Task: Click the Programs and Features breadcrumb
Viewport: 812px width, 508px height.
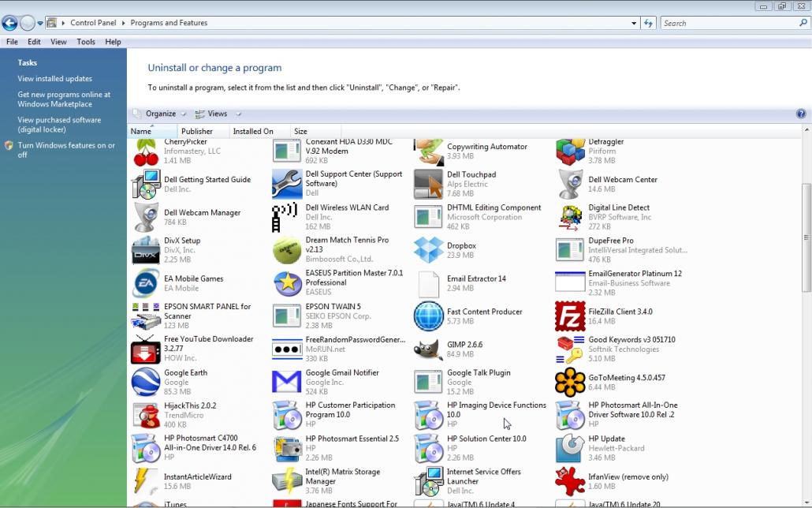Action: click(169, 23)
